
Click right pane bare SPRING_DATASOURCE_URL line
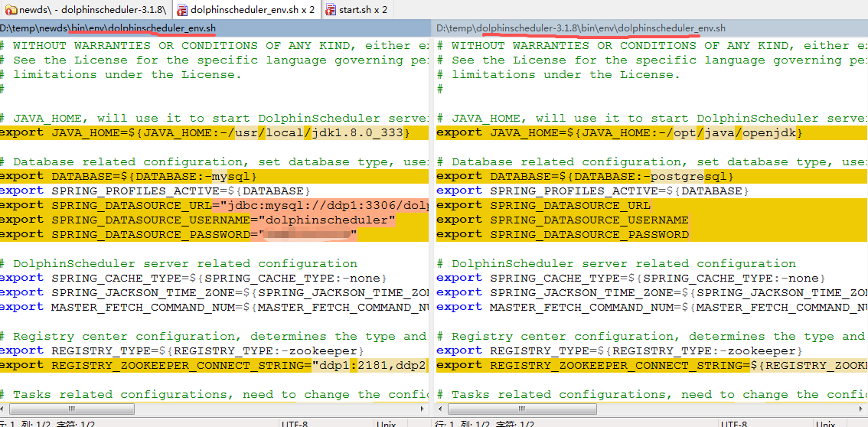coord(652,205)
